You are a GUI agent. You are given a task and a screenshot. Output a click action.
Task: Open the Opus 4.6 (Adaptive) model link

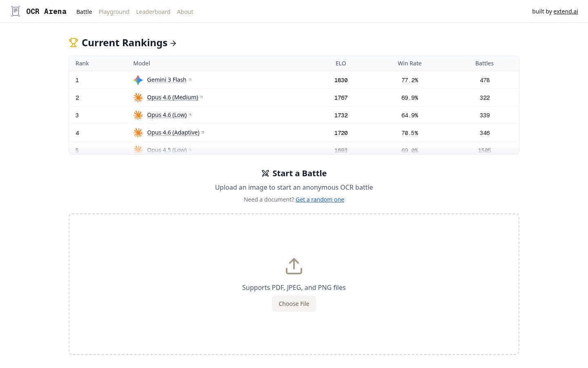[173, 132]
